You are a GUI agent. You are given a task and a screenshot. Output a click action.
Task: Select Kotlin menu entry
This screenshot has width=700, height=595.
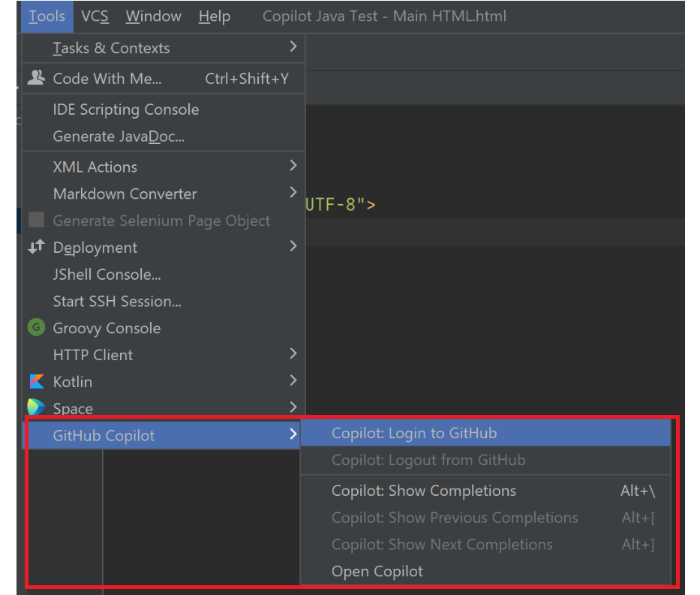click(164, 382)
